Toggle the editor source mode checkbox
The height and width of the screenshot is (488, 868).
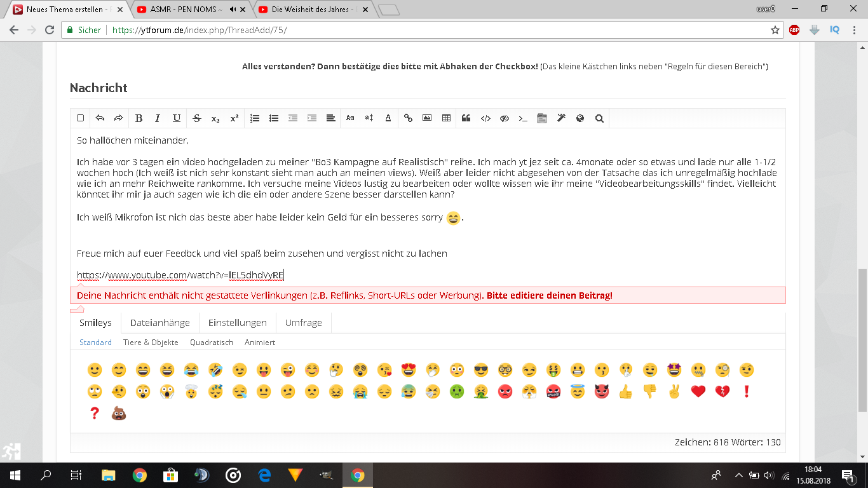[81, 118]
